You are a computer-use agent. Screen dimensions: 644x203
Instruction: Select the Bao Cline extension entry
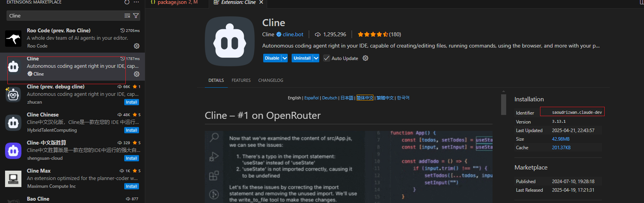[72, 198]
